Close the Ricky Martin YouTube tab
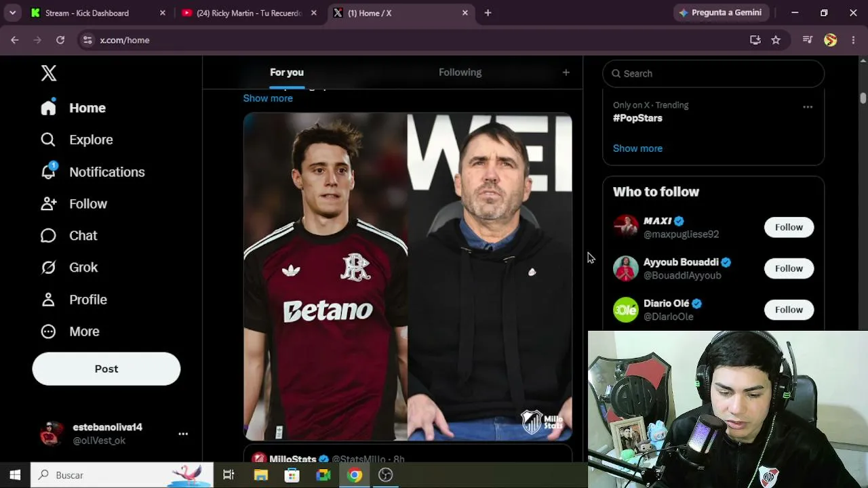 pyautogui.click(x=313, y=13)
